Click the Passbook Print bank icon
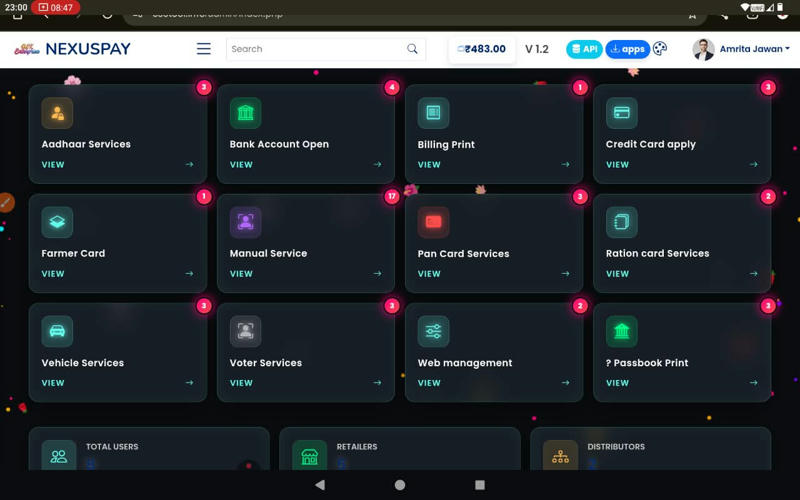Viewport: 800px width, 500px height. 621,331
